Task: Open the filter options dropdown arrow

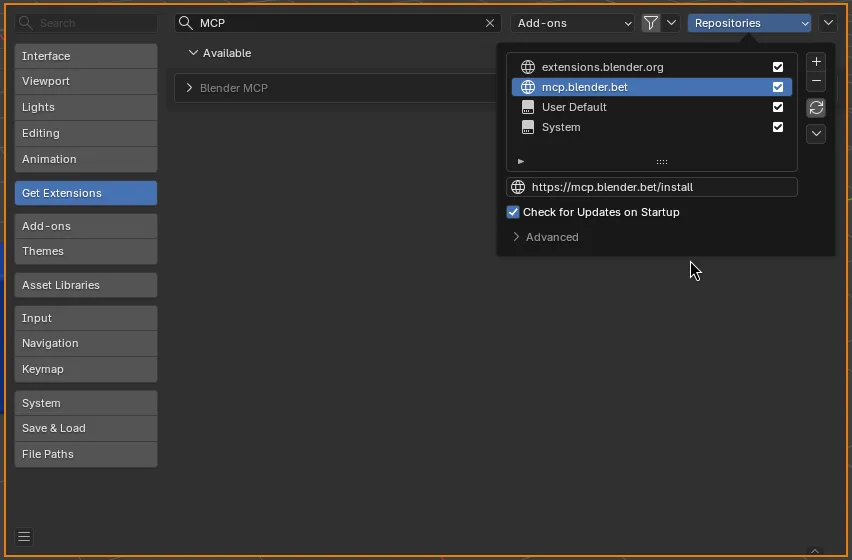Action: 671,23
